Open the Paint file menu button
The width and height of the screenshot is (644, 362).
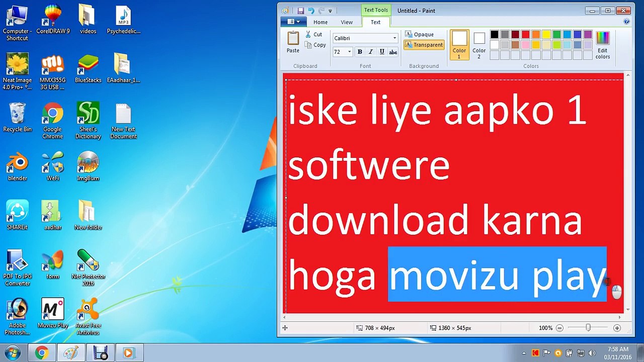294,22
